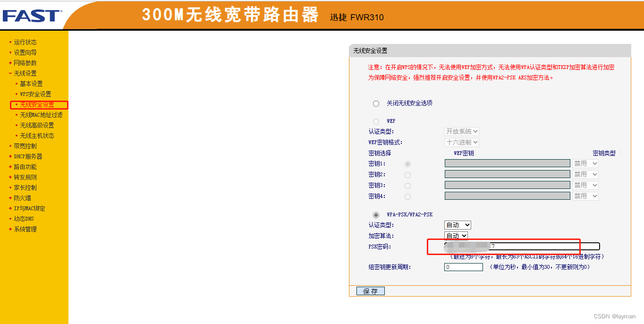Open 密钥1 密钥类型 dropdown
The image size is (644, 324).
click(585, 163)
